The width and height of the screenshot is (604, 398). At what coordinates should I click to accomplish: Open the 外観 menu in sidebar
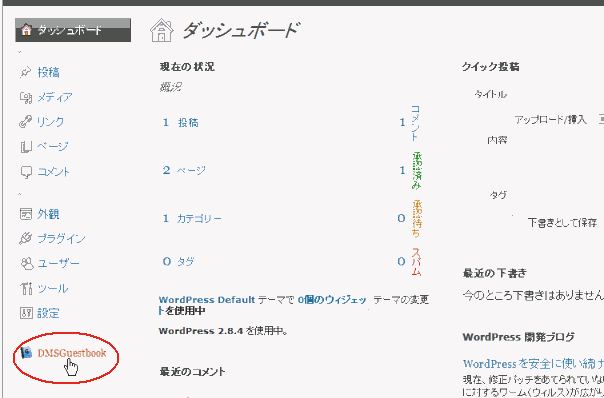[x=48, y=214]
